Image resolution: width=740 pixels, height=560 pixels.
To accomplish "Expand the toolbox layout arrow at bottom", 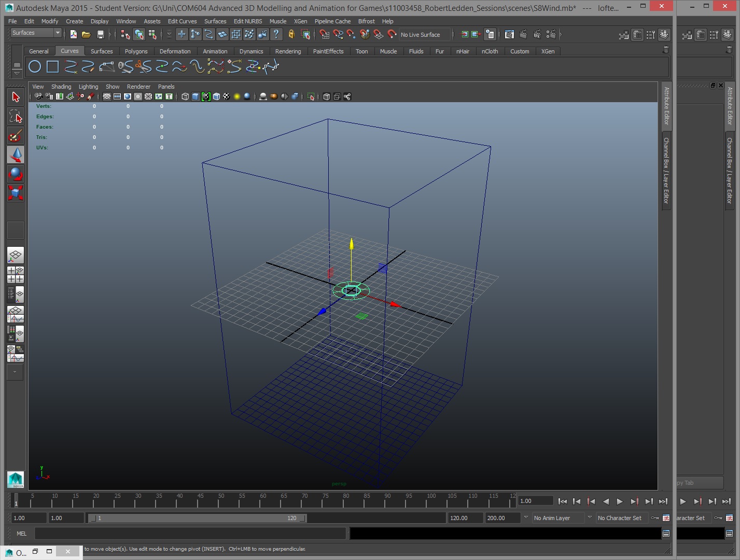I will 15,372.
